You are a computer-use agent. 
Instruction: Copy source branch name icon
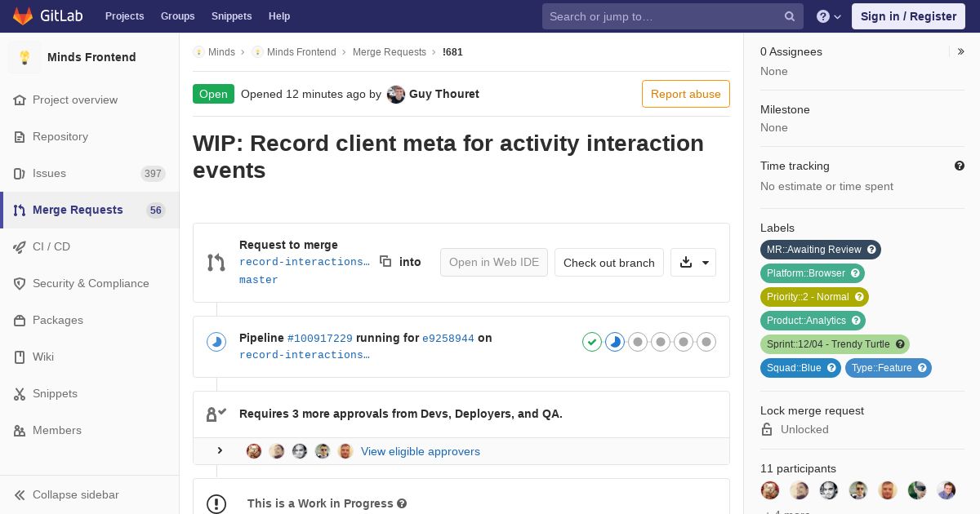385,261
